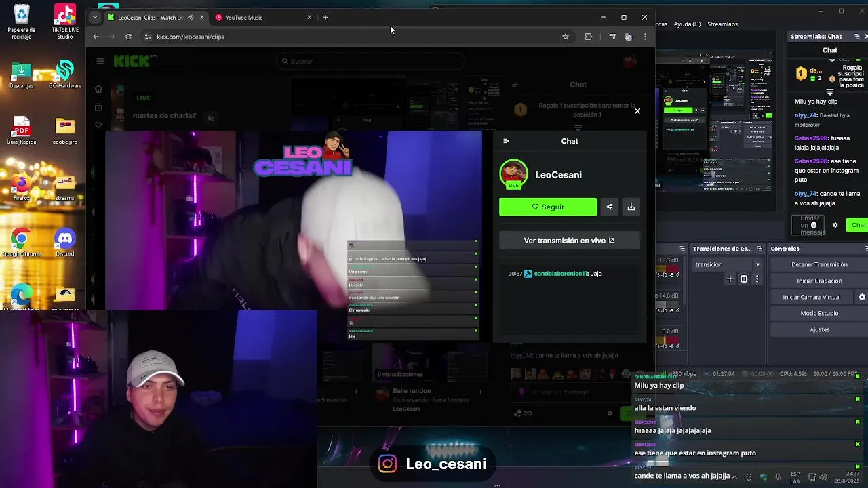Delete transition with the trash icon

(x=744, y=279)
